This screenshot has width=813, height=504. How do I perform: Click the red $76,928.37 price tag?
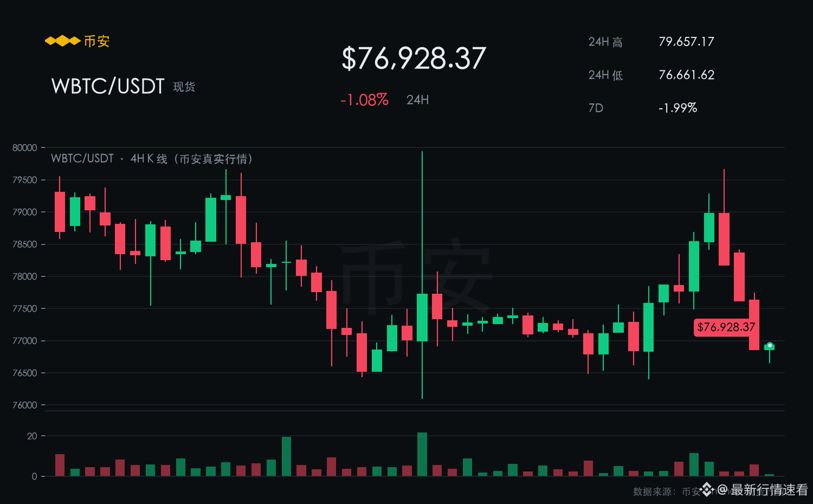click(726, 327)
